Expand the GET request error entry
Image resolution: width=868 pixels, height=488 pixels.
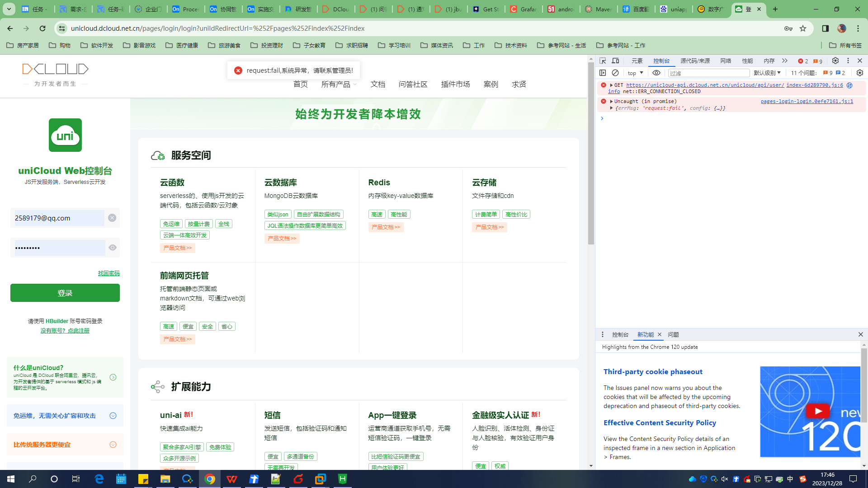[611, 85]
